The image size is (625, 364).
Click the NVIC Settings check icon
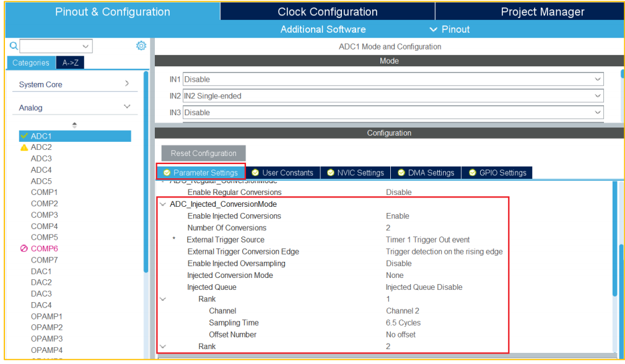pos(330,173)
